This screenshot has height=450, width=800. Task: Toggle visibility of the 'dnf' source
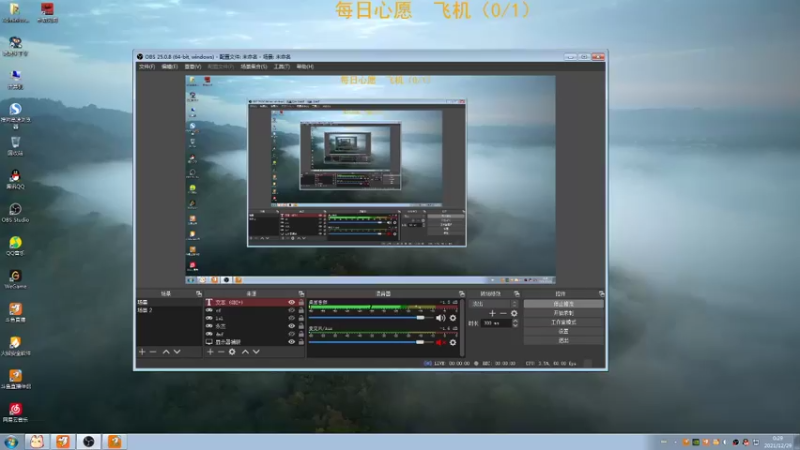coord(291,334)
